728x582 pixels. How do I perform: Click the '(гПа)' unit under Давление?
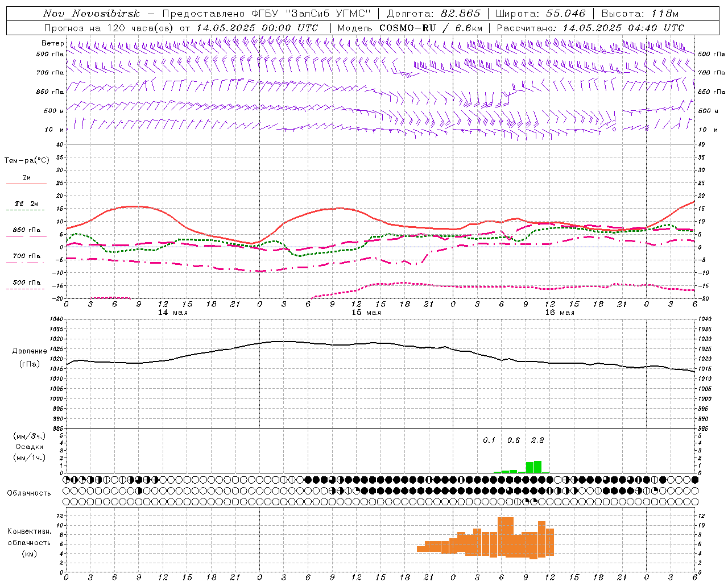30,364
